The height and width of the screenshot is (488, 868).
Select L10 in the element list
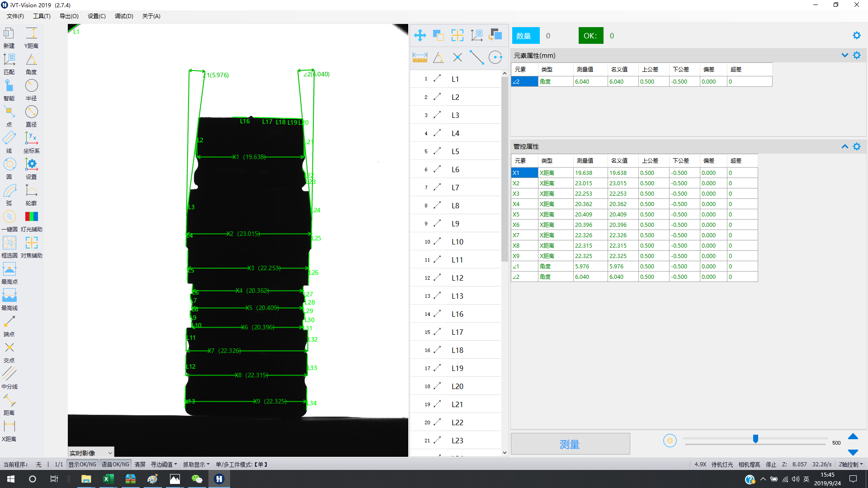point(457,242)
